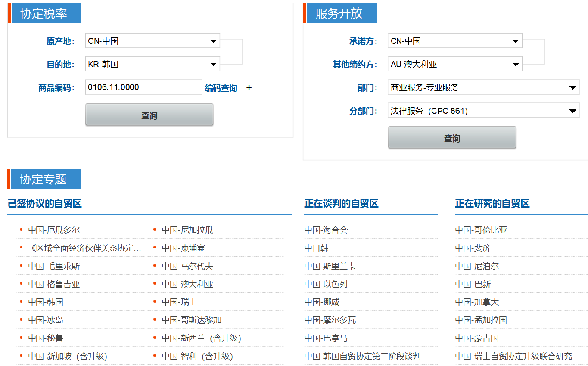Click the plus icon beside 编码查询
The image size is (588, 366).
(249, 88)
